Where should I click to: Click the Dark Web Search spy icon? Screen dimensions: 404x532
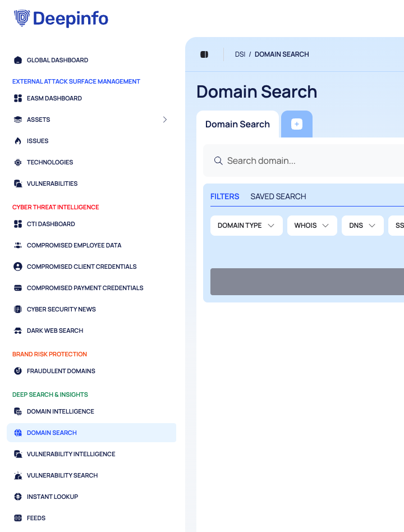[18, 331]
